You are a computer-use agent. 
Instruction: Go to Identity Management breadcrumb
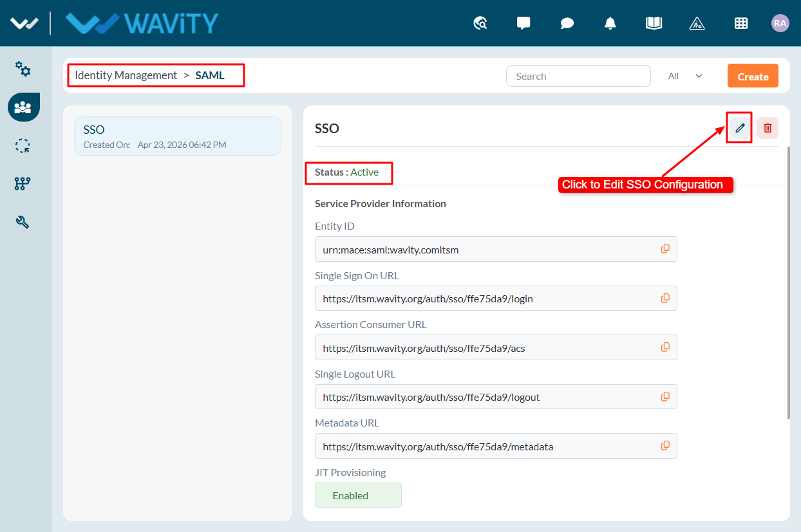(126, 75)
